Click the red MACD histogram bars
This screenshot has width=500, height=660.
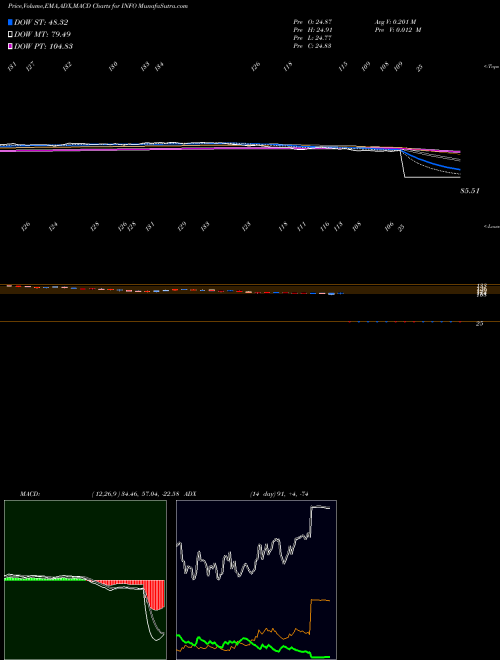point(154,594)
